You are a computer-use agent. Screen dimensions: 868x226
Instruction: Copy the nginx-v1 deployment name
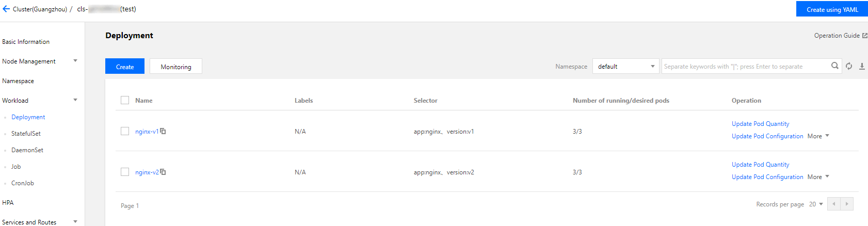pos(163,132)
